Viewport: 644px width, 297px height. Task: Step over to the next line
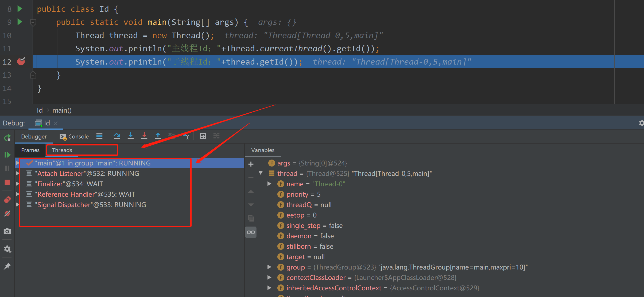click(117, 136)
